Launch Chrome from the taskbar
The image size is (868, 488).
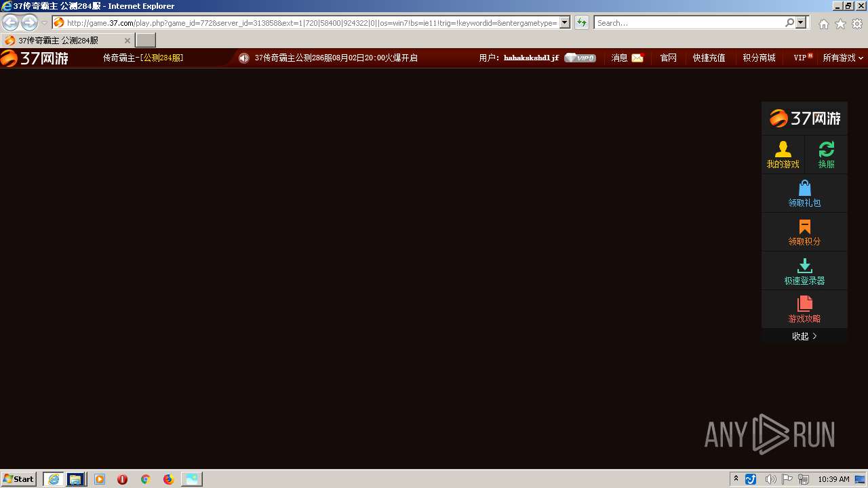pyautogui.click(x=145, y=479)
